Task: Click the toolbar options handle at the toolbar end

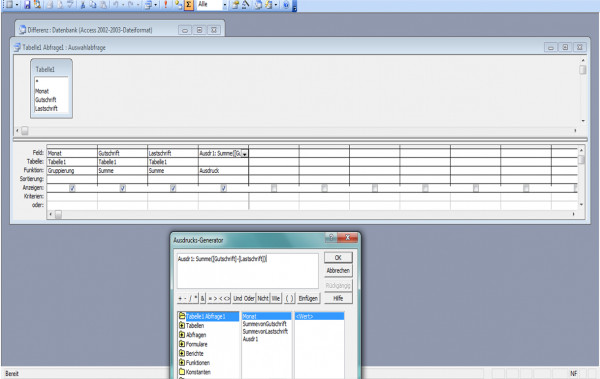Action: pos(295,5)
